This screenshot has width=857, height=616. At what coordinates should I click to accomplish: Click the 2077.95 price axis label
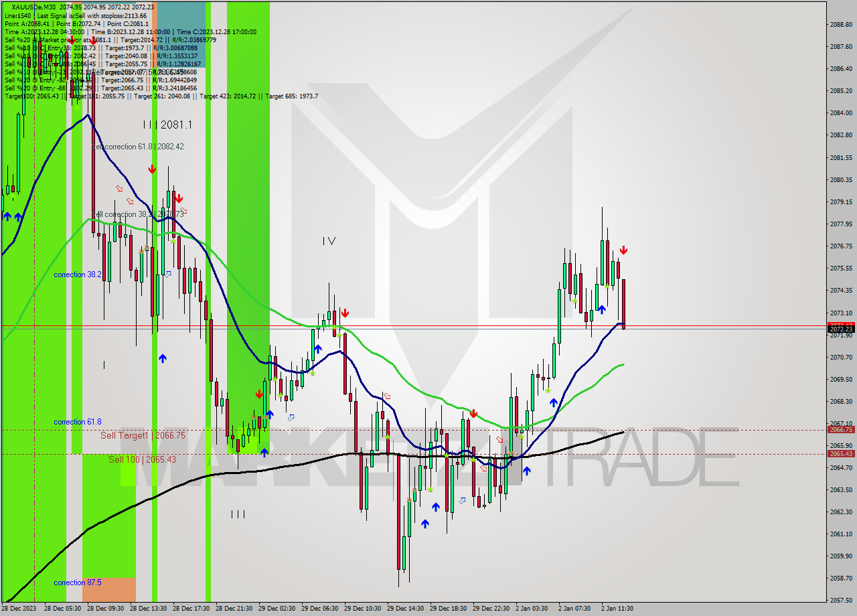coord(841,224)
